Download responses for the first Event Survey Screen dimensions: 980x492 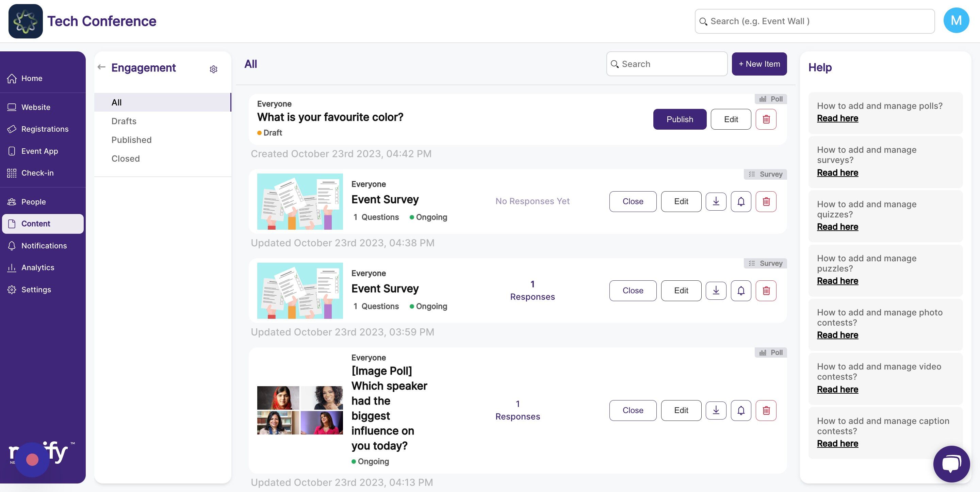pyautogui.click(x=716, y=201)
